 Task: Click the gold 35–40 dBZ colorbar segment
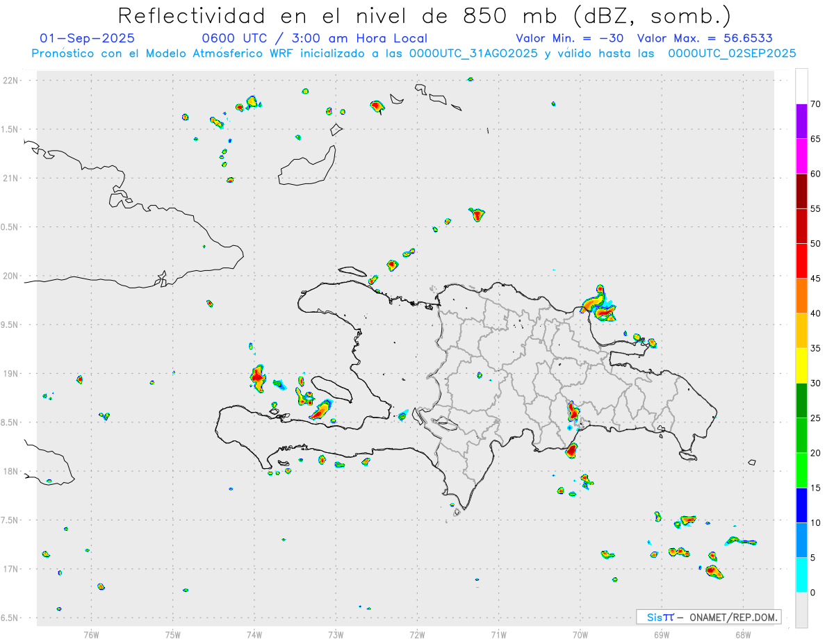[x=801, y=331]
